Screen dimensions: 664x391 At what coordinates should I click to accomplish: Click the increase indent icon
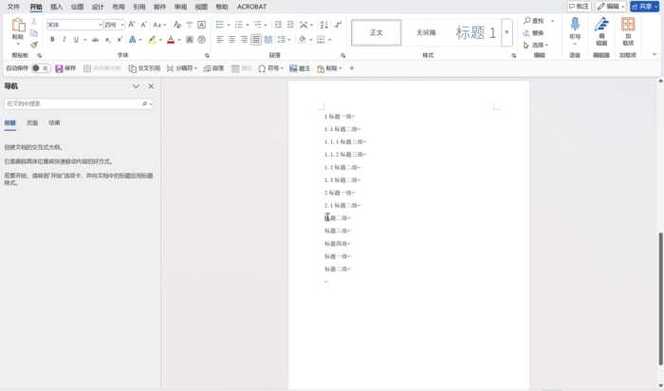pos(290,25)
